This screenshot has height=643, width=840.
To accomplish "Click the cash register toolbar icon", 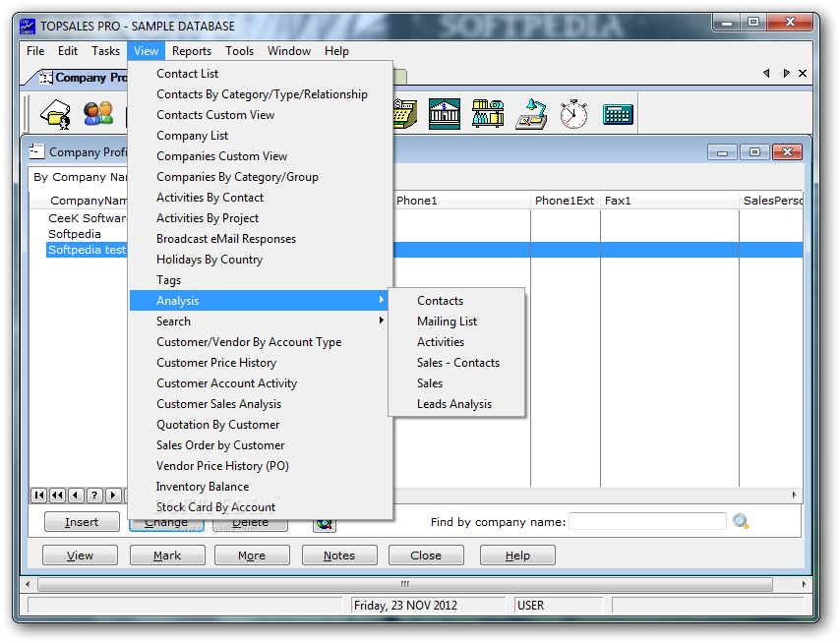I will (405, 113).
